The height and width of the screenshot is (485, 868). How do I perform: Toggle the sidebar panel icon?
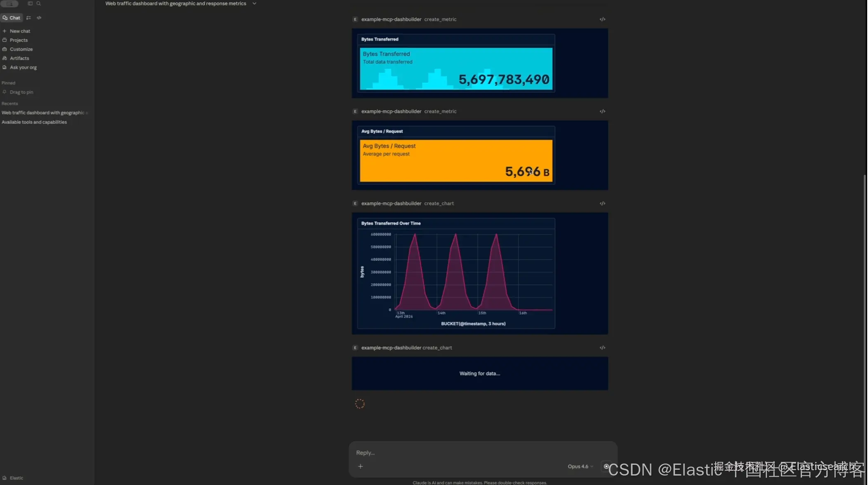coord(30,3)
